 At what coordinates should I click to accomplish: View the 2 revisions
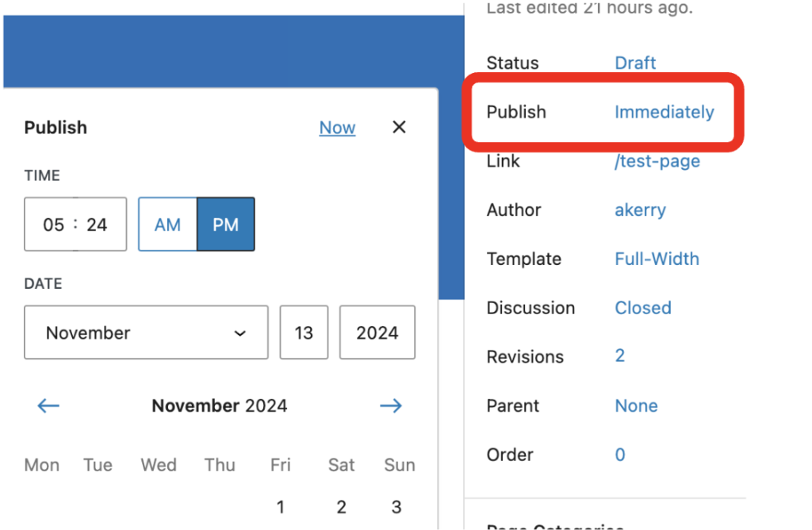coord(619,355)
